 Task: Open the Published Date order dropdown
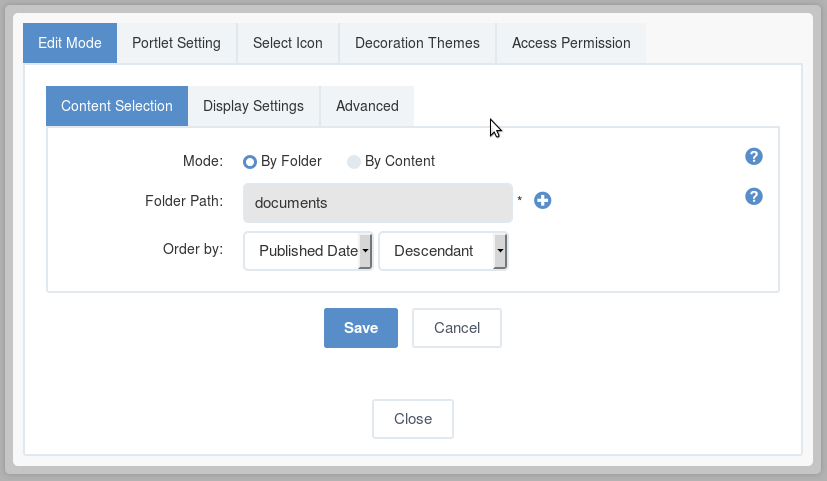point(308,251)
